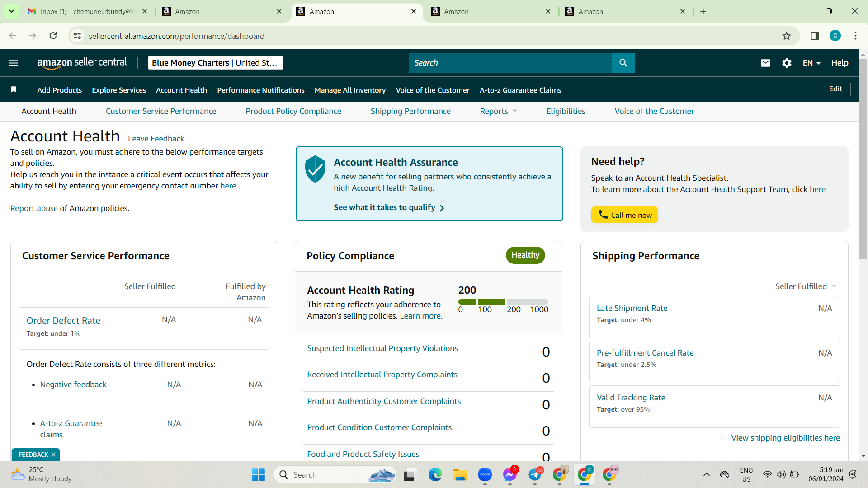The width and height of the screenshot is (868, 488).
Task: Open the weather widget on taskbar
Action: tap(42, 474)
